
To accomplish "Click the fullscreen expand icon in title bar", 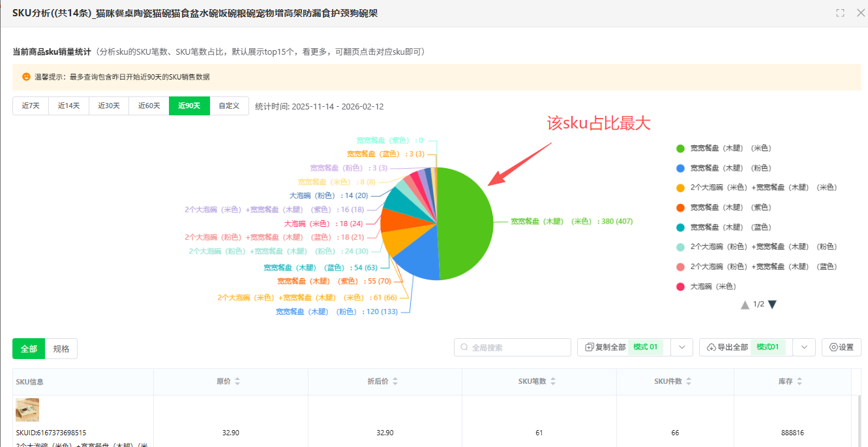I will [840, 12].
